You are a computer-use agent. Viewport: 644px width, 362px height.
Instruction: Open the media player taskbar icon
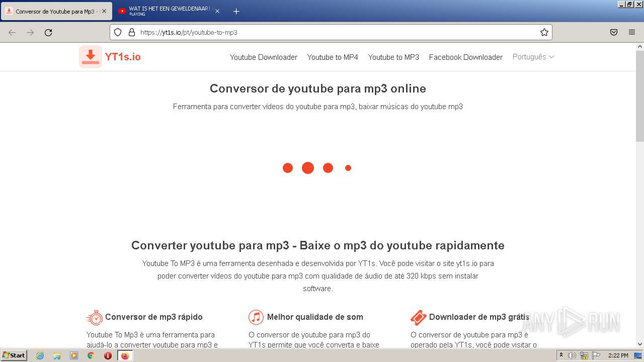(x=74, y=355)
